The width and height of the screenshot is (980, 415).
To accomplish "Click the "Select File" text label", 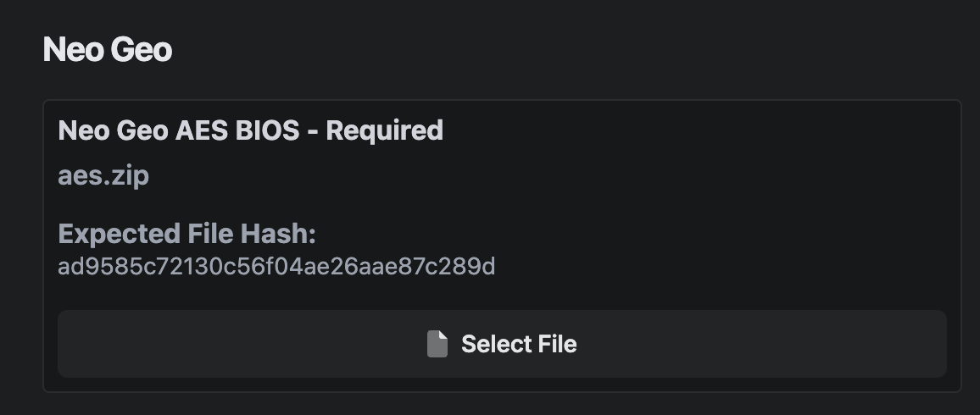I will (518, 344).
